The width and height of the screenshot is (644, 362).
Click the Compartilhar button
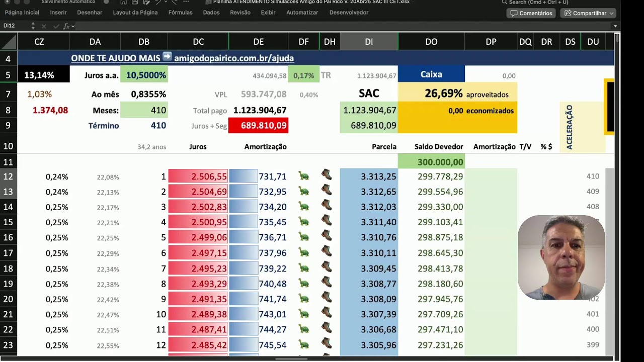[589, 13]
